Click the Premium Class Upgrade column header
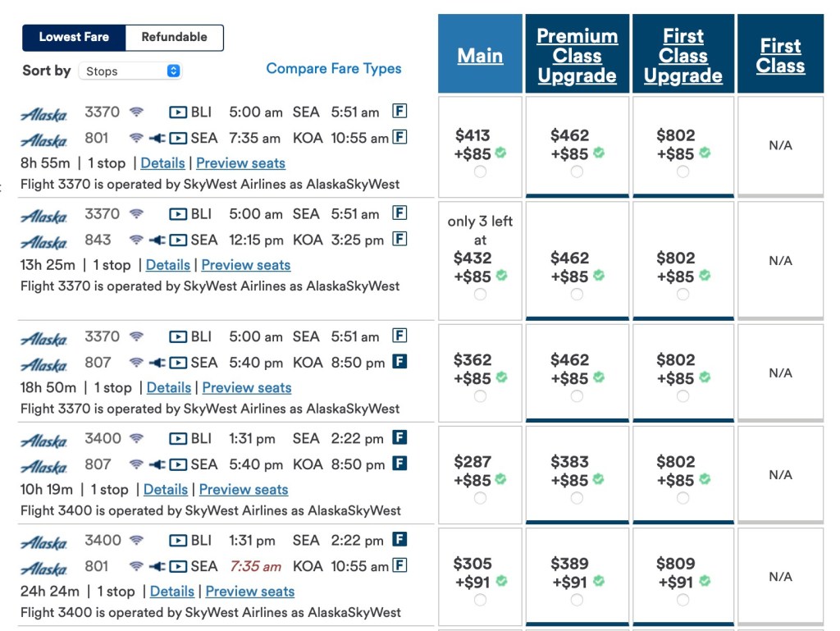This screenshot has height=631, width=840. (577, 56)
